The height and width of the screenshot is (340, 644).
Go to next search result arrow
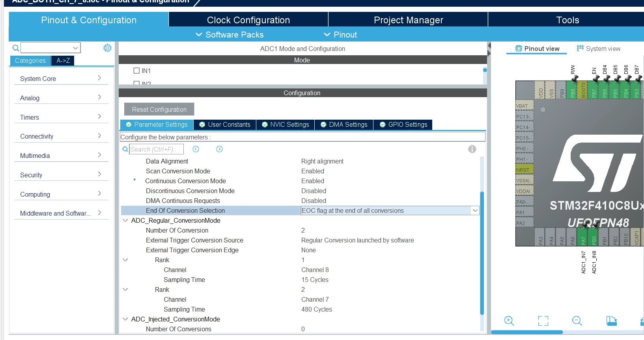[220, 149]
